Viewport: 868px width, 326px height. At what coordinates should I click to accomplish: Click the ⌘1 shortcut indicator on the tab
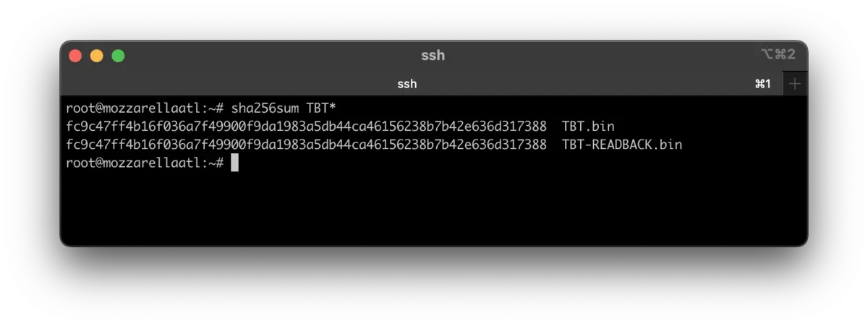pos(762,84)
